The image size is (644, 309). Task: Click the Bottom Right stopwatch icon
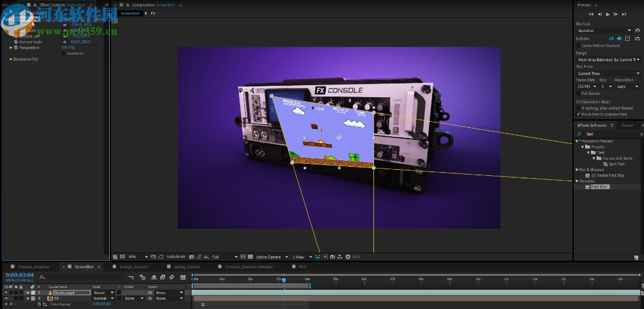16,42
